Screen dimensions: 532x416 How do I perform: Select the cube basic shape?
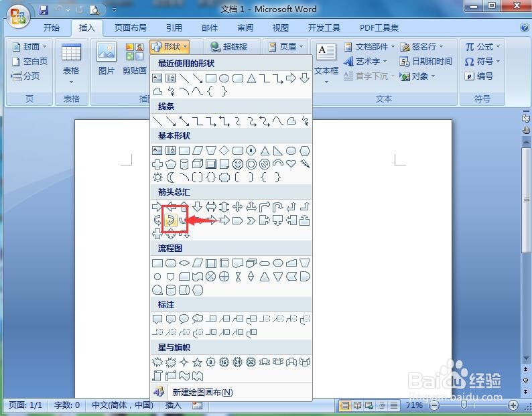click(x=198, y=164)
